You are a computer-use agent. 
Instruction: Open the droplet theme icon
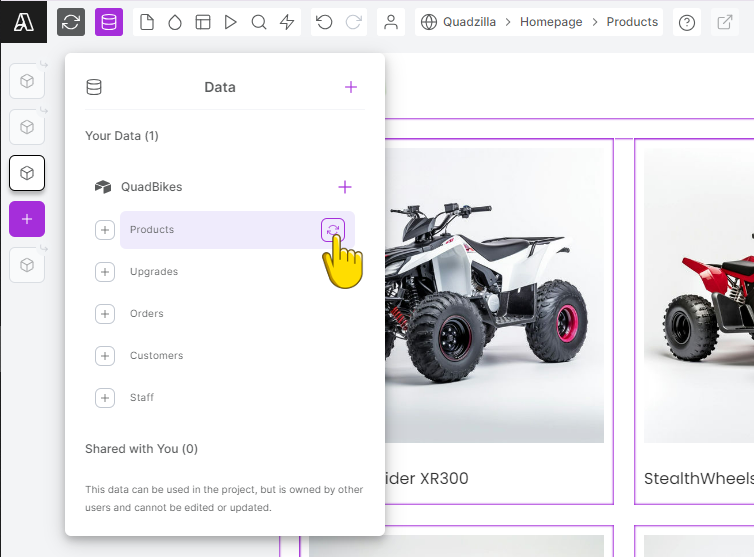175,22
